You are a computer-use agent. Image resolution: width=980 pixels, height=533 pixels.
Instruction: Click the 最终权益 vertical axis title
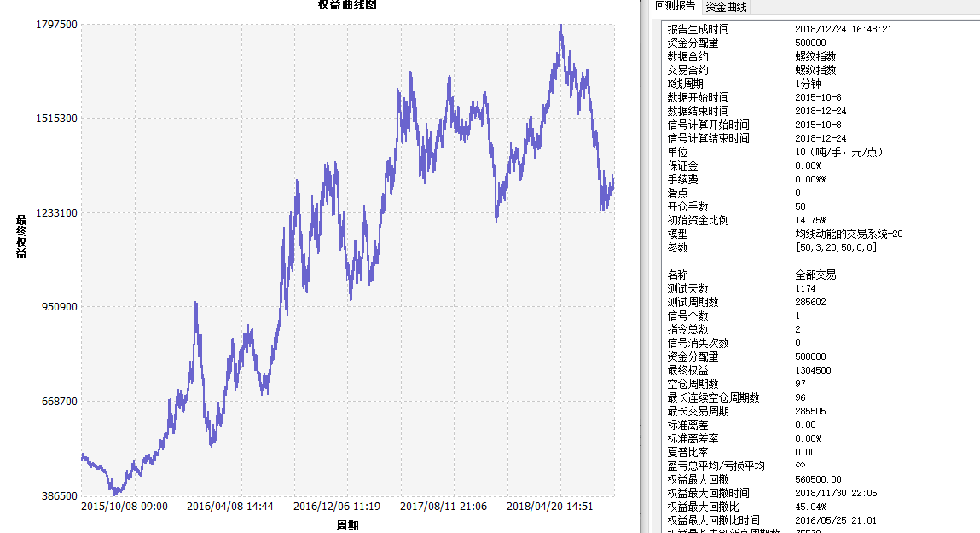coord(21,236)
